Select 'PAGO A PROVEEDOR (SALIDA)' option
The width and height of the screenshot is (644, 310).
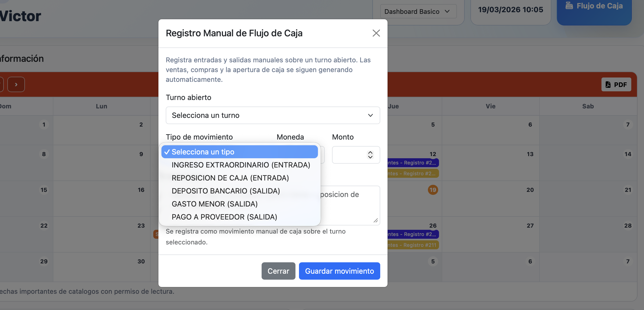224,217
